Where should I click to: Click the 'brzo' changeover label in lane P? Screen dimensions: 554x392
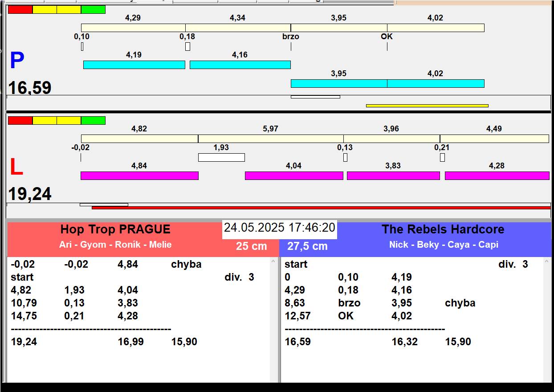tap(291, 37)
